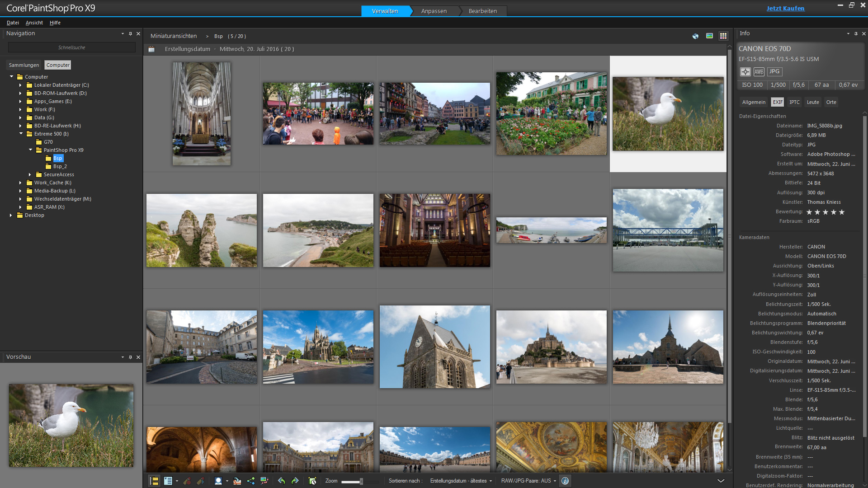Open the Info panel options arrow

tap(848, 34)
